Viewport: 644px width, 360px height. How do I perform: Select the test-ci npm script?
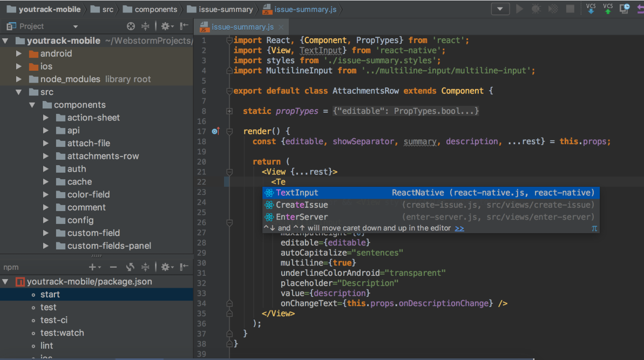coord(53,320)
